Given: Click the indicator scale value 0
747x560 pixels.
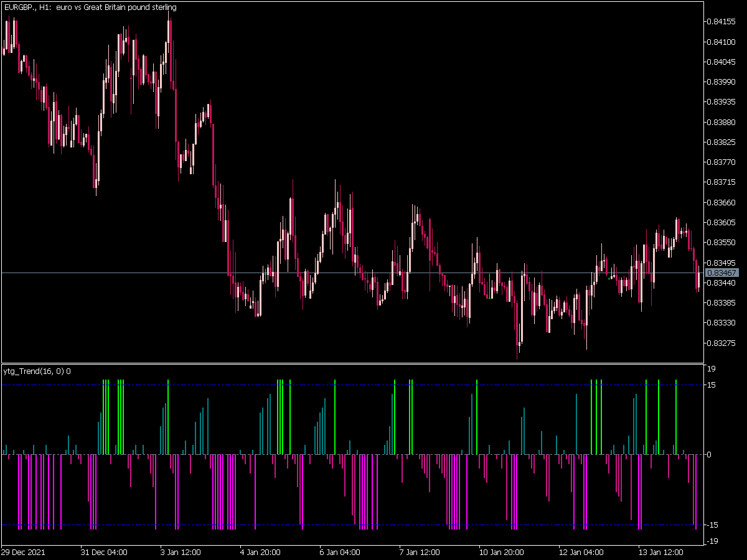Looking at the screenshot, I should tap(710, 455).
